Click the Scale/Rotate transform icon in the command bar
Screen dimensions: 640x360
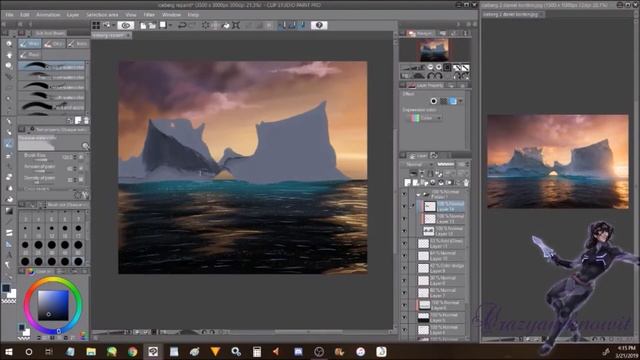236,25
